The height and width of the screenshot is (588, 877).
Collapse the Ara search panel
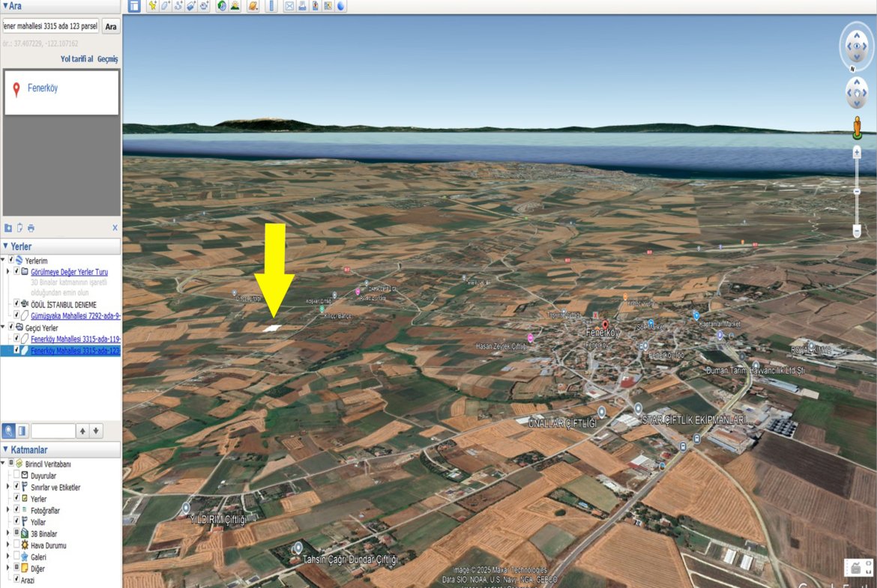pos(5,5)
